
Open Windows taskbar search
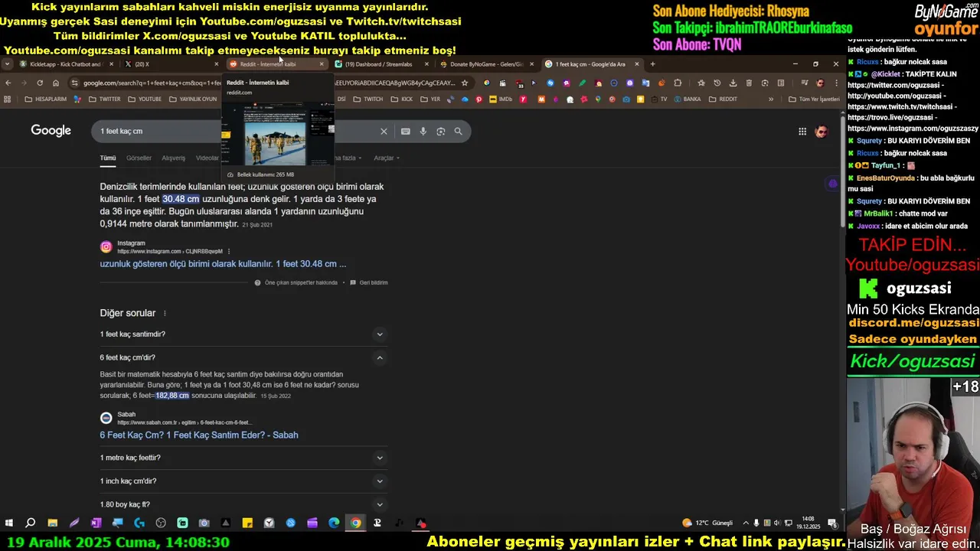click(31, 523)
